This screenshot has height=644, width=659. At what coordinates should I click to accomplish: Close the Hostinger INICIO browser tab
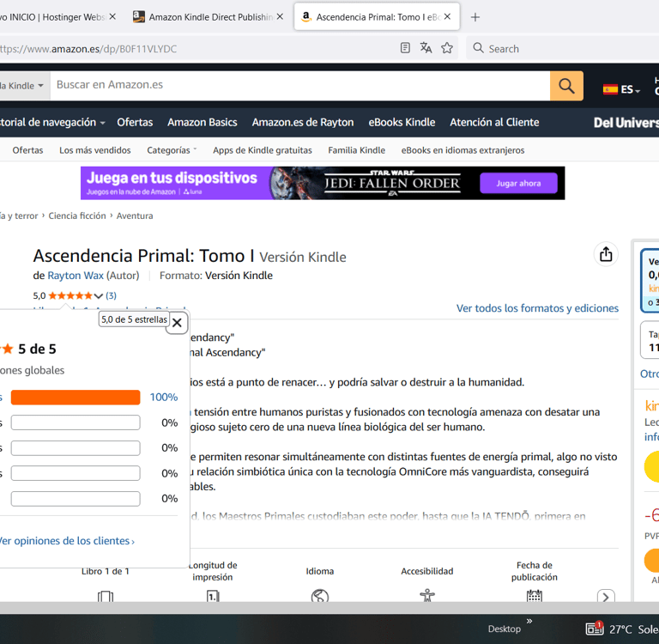click(112, 17)
